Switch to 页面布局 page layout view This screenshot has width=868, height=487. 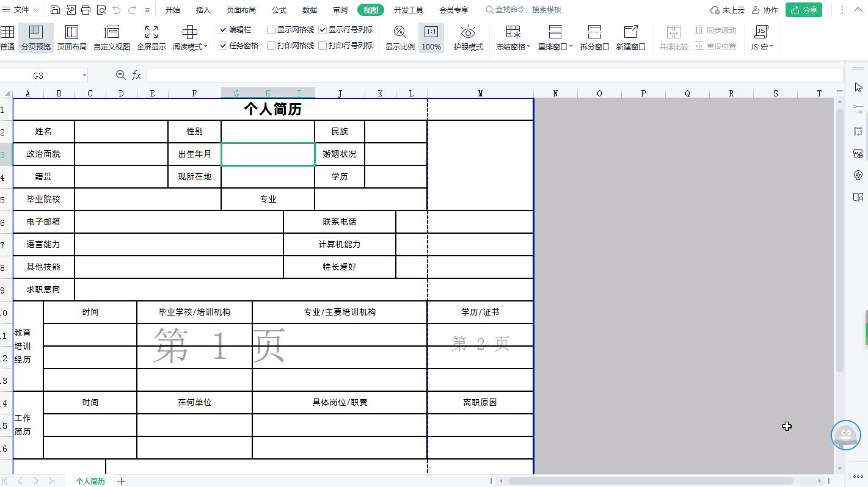pyautogui.click(x=72, y=37)
